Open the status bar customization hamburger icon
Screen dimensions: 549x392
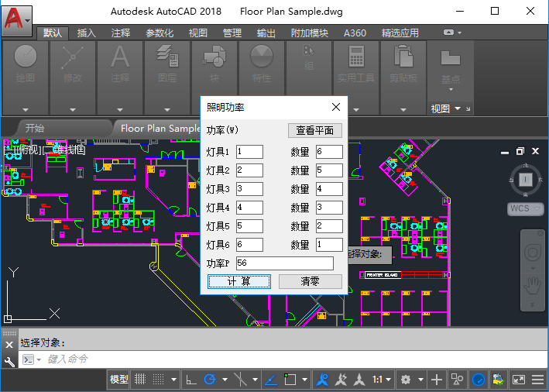click(x=537, y=380)
